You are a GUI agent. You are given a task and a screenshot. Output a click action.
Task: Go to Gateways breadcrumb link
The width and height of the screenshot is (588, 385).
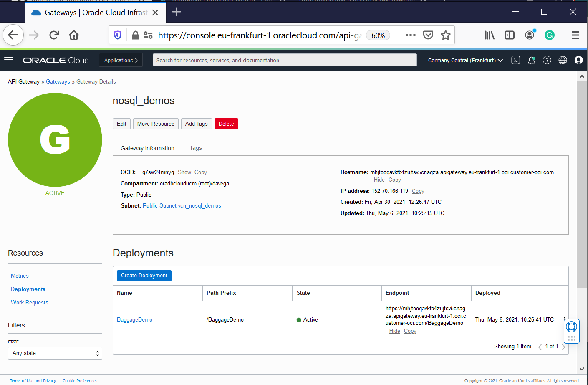[x=58, y=81]
